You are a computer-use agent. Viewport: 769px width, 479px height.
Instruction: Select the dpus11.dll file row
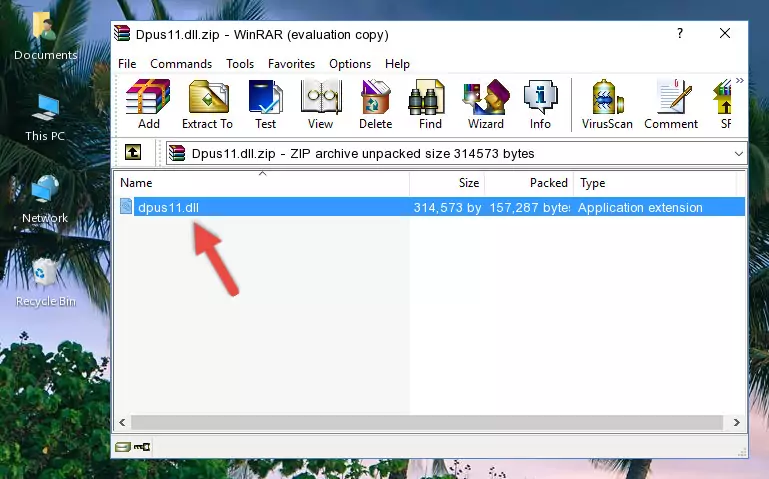click(431, 207)
